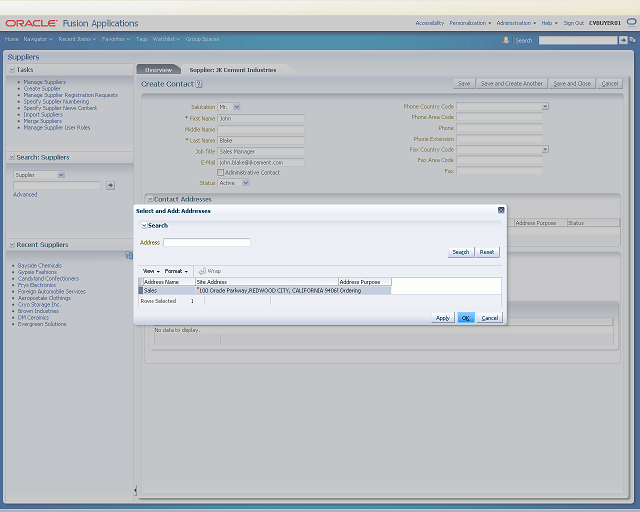
Task: Click the E-Mail input field
Action: coord(261,163)
